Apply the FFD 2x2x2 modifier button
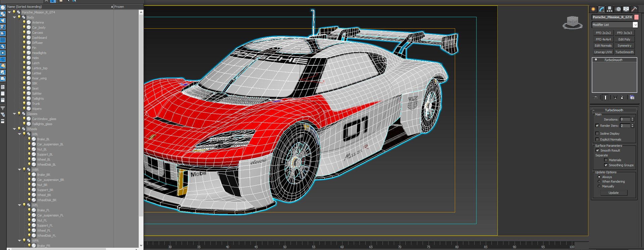This screenshot has width=644, height=250. 603,33
